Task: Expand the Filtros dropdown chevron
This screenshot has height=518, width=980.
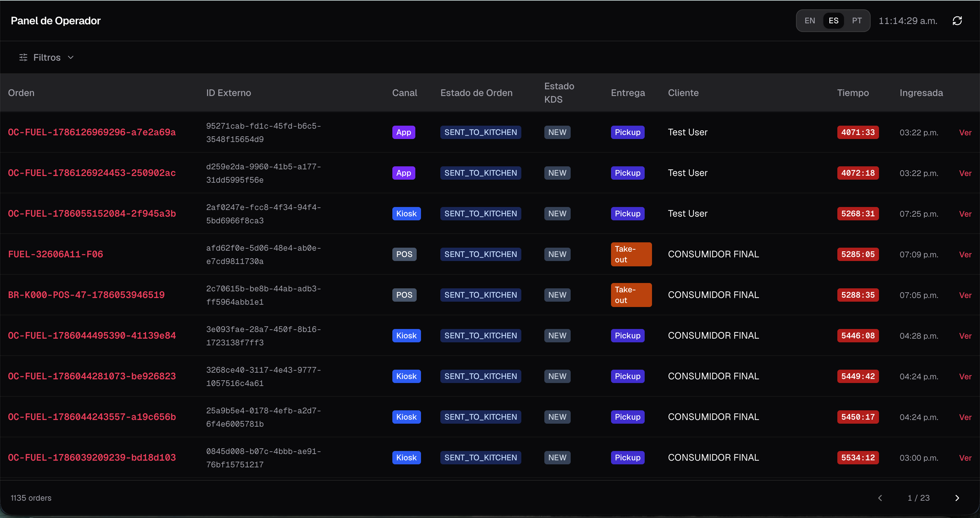Action: pos(70,57)
